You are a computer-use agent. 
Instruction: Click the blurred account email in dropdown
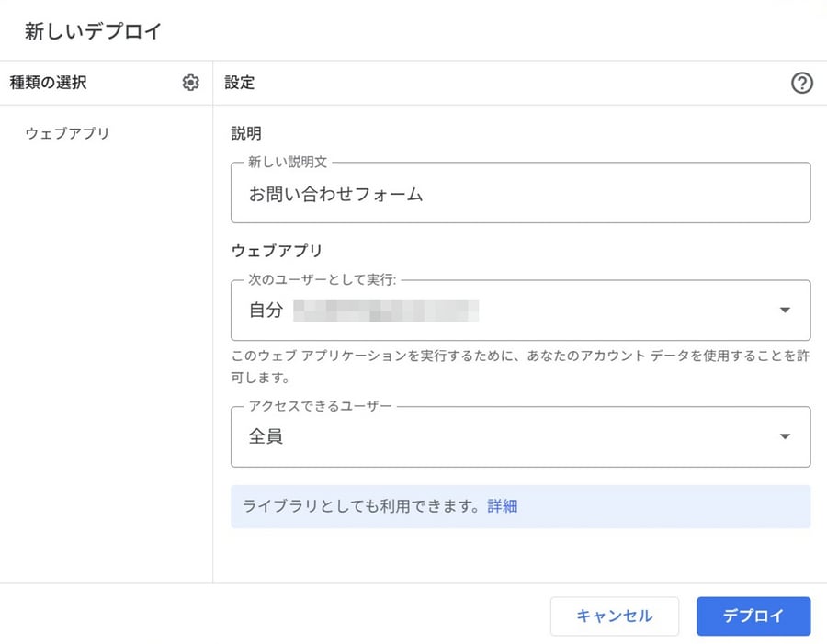point(386,311)
